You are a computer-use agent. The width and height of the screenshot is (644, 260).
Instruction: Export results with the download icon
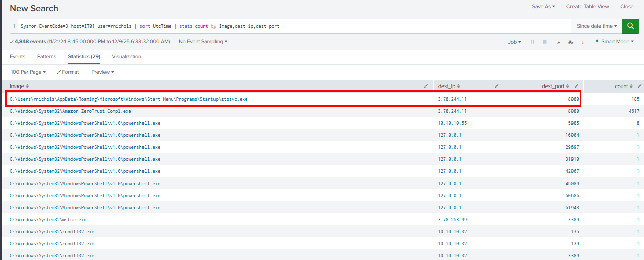pos(583,42)
